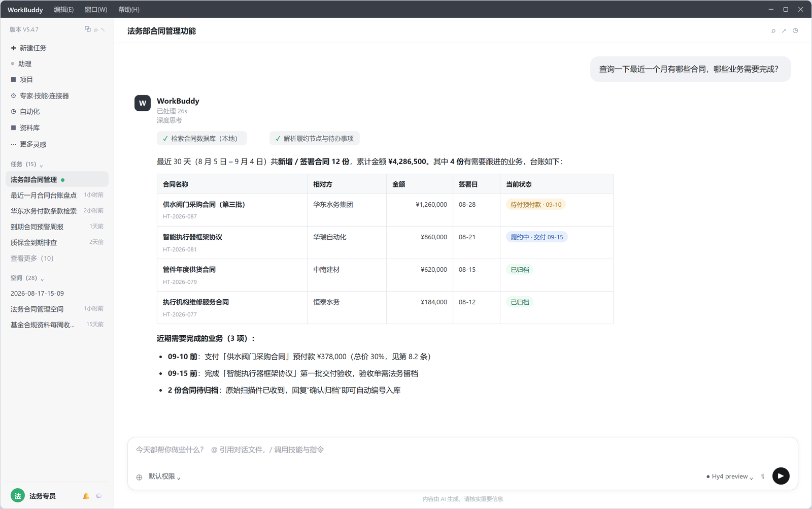Search conversation via header magnifier icon

pyautogui.click(x=773, y=31)
